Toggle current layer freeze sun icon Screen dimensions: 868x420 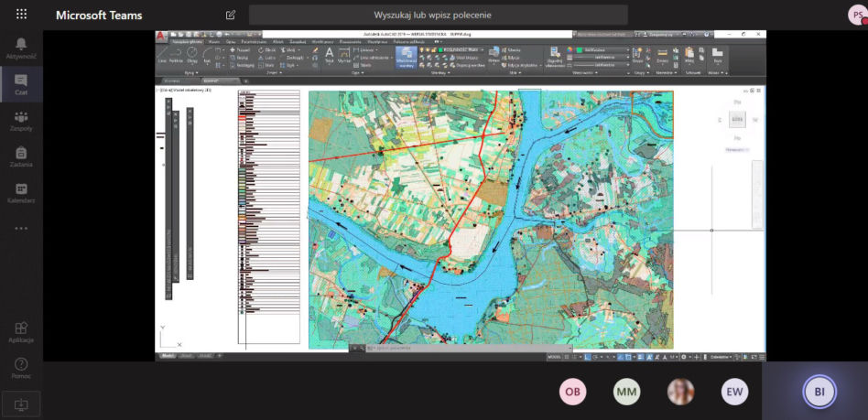pyautogui.click(x=428, y=49)
